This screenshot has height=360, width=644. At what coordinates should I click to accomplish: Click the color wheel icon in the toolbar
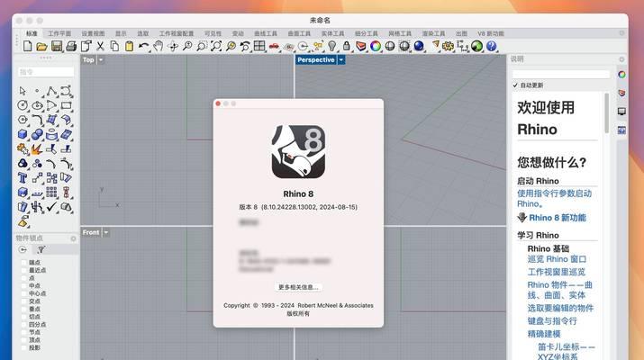pyautogui.click(x=375, y=46)
